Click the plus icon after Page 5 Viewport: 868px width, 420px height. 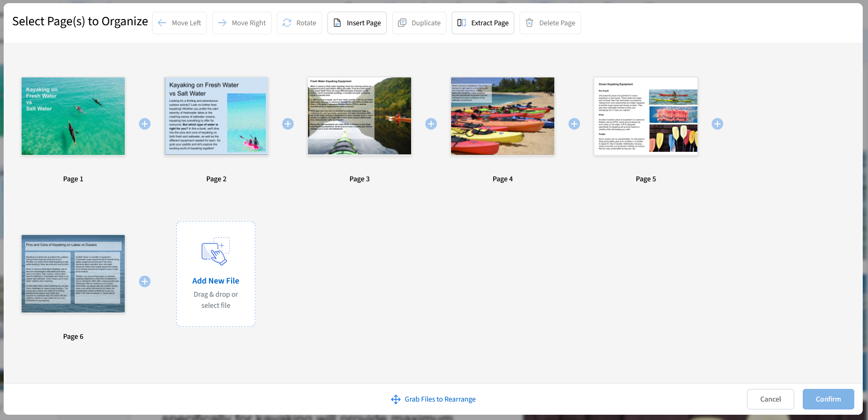tap(717, 124)
